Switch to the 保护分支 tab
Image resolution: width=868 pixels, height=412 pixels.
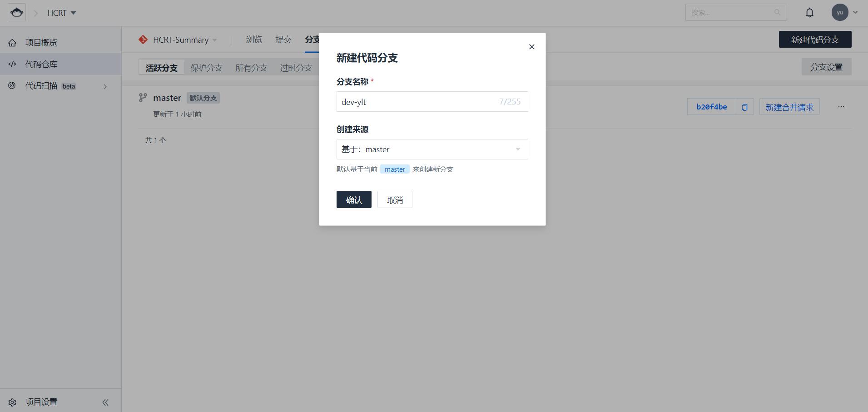(206, 68)
